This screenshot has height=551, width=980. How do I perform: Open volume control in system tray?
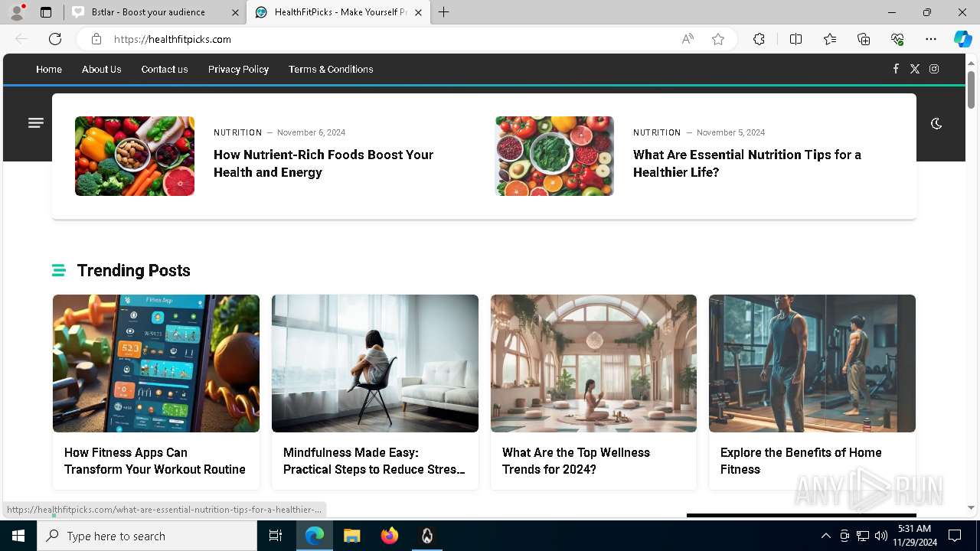pos(880,536)
